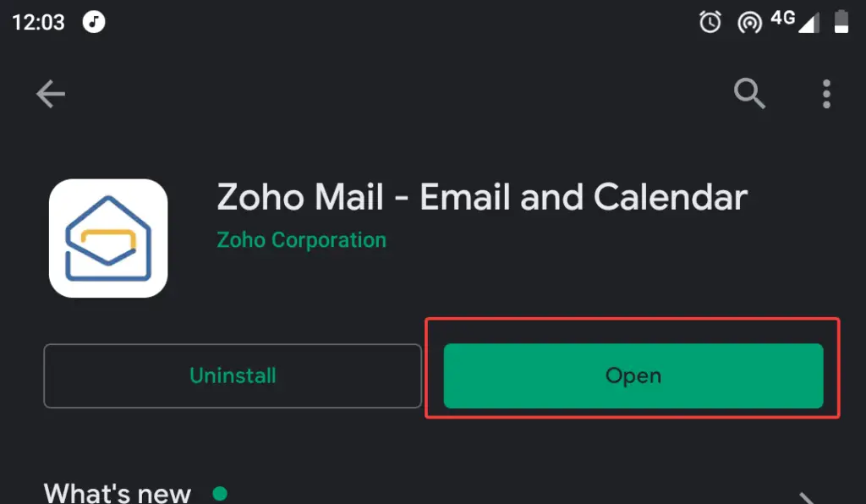Tap the music note notification icon
The width and height of the screenshot is (866, 504).
coord(94,22)
